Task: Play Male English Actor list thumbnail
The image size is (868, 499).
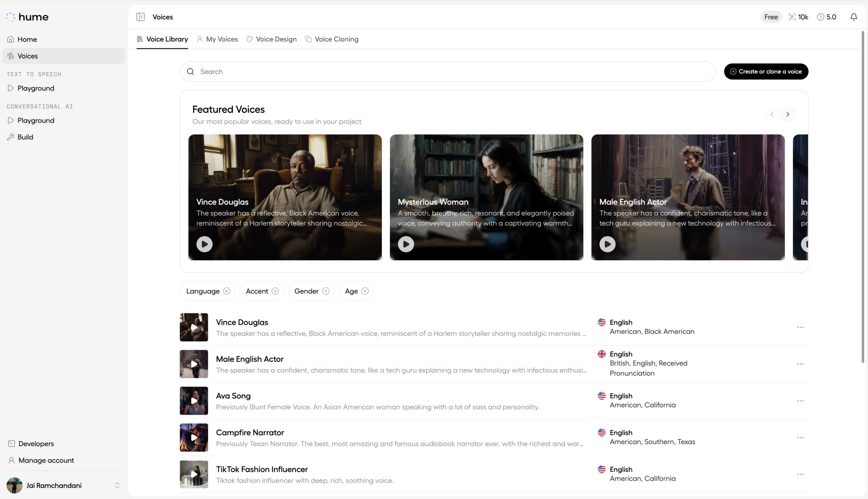Action: click(194, 364)
